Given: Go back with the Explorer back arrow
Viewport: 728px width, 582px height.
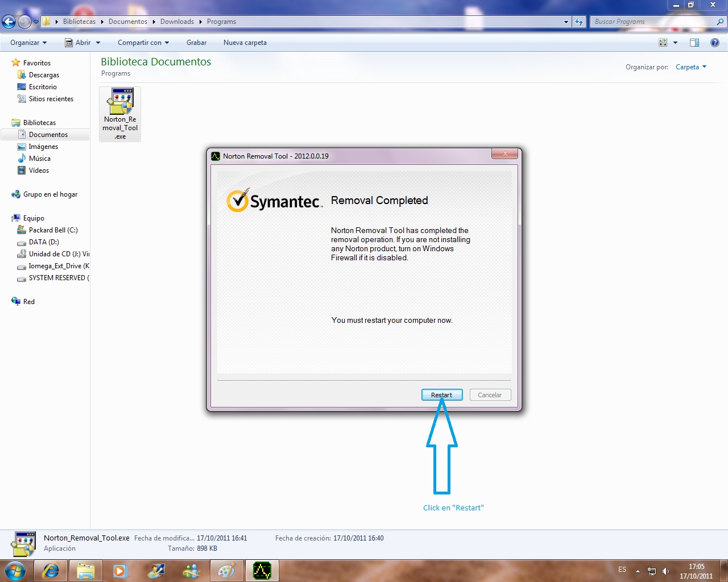Looking at the screenshot, I should coord(9,22).
